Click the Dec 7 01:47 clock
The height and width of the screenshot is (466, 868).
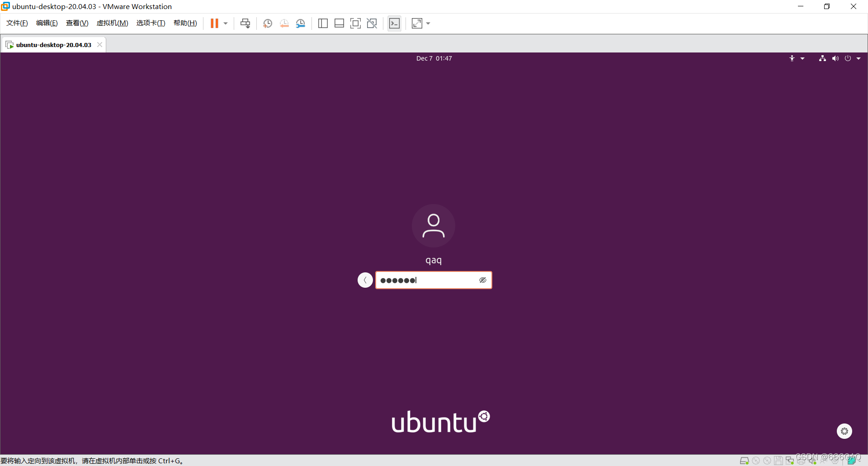point(434,58)
